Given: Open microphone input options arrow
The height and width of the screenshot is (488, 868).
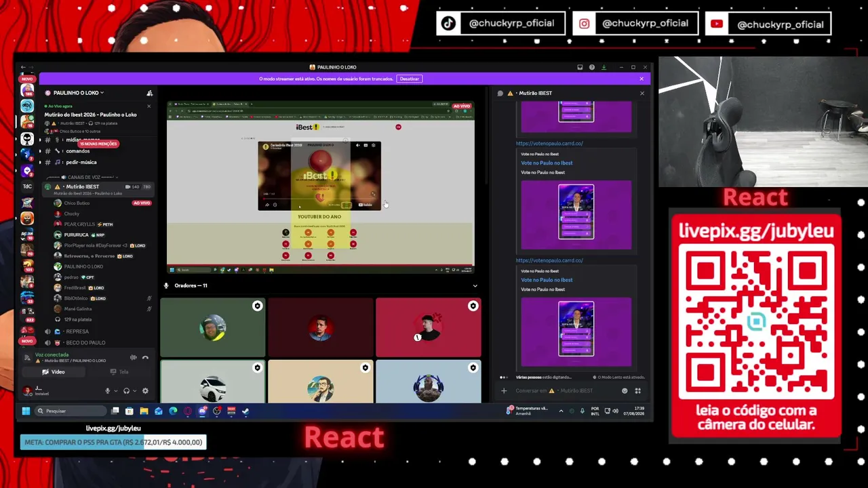Looking at the screenshot, I should coord(115,390).
